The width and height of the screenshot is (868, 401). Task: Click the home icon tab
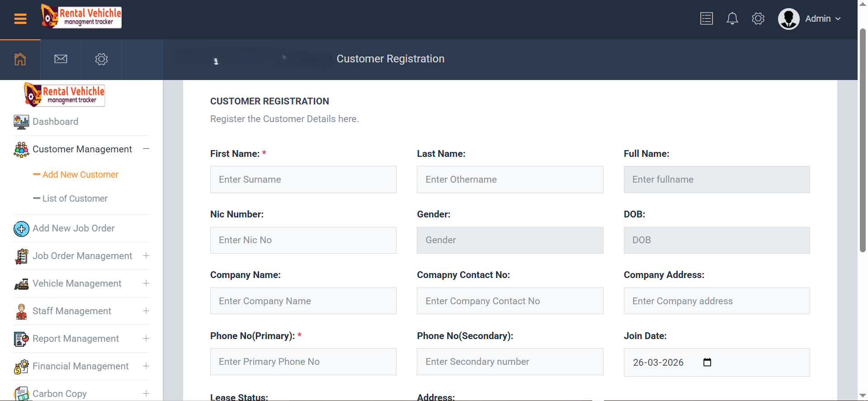click(x=20, y=59)
